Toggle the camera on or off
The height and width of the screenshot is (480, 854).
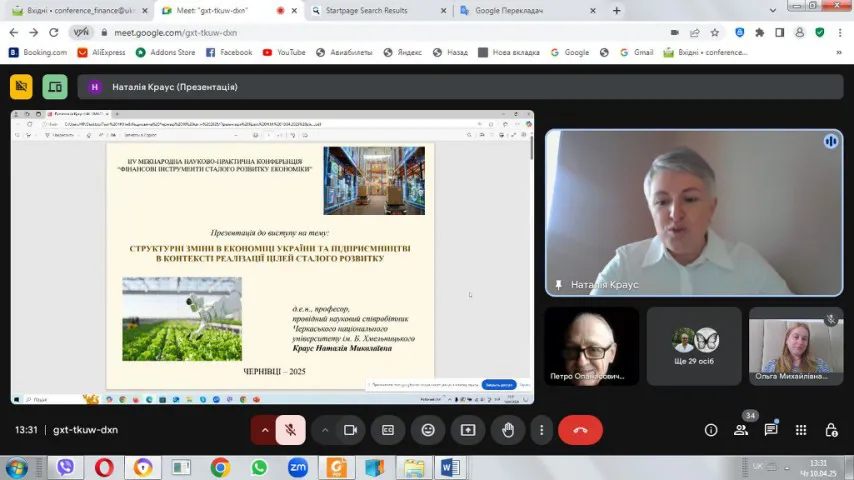[x=350, y=430]
